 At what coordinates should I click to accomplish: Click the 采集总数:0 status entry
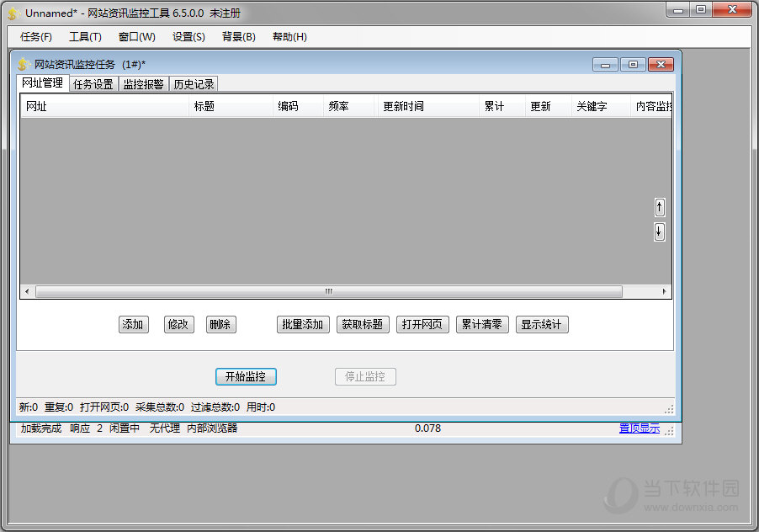click(160, 407)
